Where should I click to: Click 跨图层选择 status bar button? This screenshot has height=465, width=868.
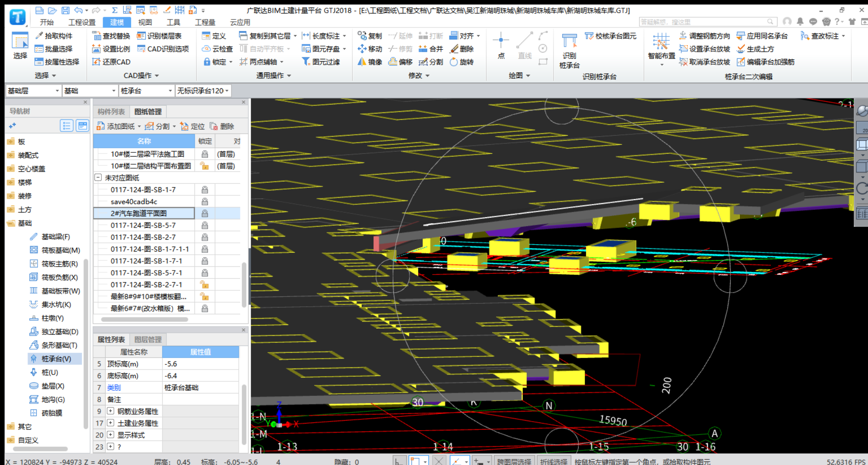514,461
